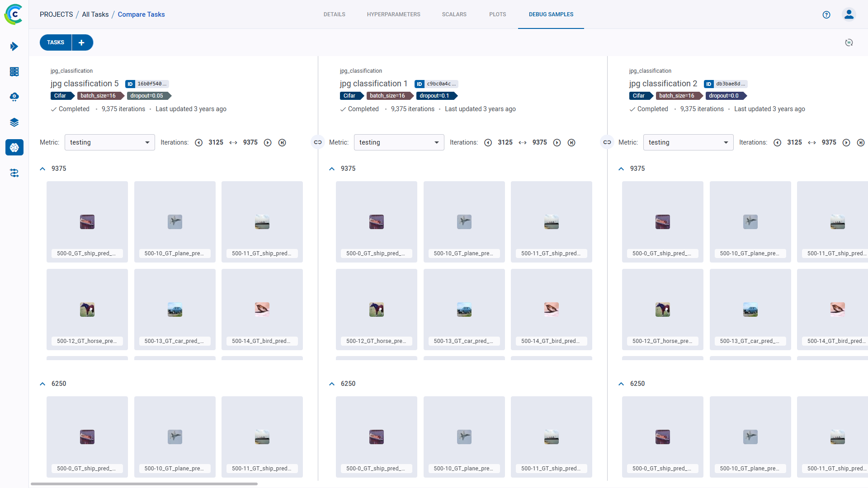868x488 pixels.
Task: Expand the 9375 iteration group section
Action: point(42,168)
